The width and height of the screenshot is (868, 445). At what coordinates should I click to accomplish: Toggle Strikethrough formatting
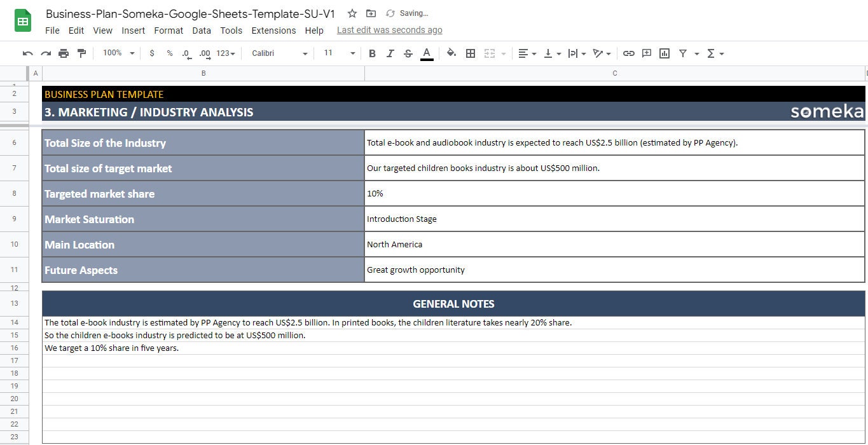point(408,53)
